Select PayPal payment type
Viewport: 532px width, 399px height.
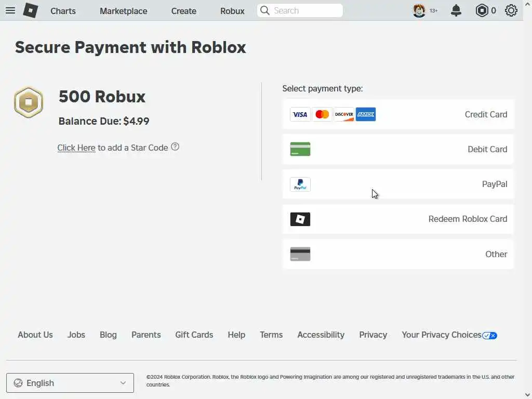tap(398, 184)
